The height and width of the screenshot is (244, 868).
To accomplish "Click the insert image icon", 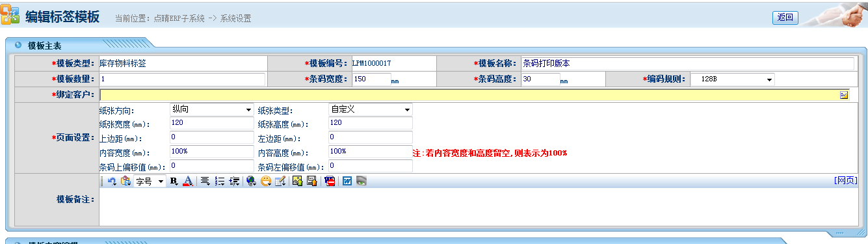I will [297, 182].
